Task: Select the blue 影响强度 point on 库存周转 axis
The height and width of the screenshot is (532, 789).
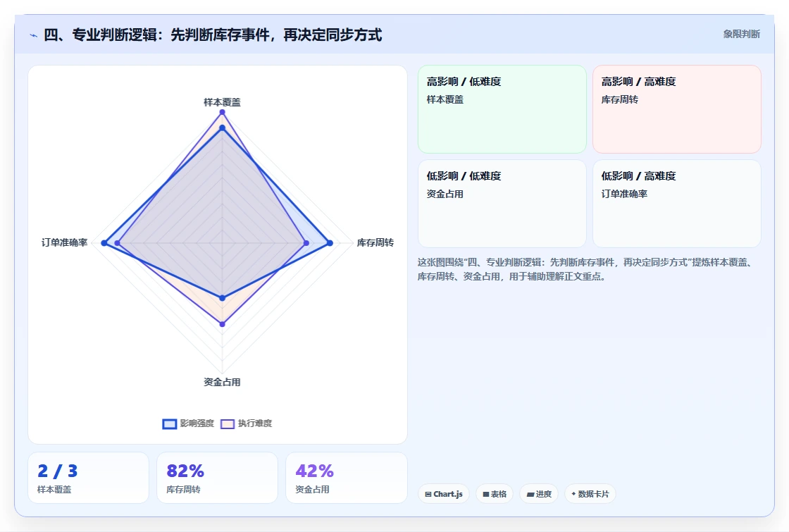Action: click(330, 243)
